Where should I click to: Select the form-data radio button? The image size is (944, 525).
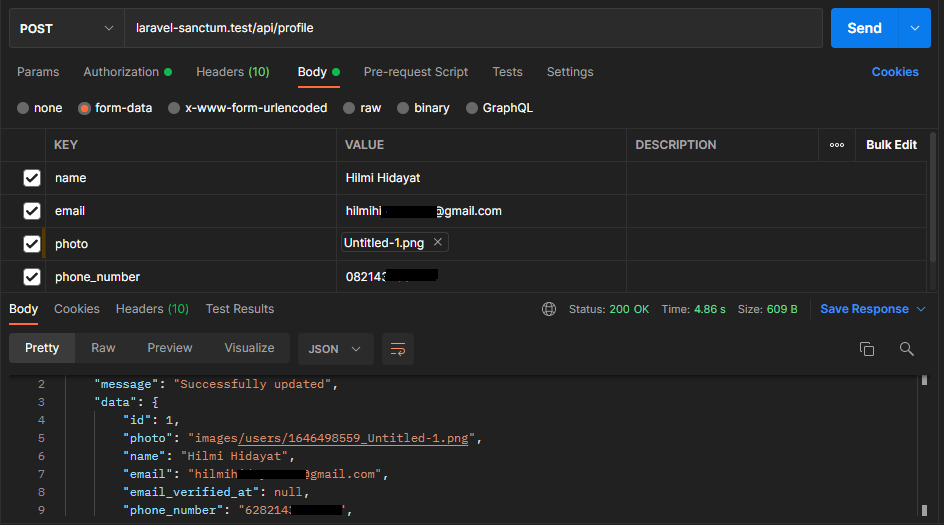84,108
